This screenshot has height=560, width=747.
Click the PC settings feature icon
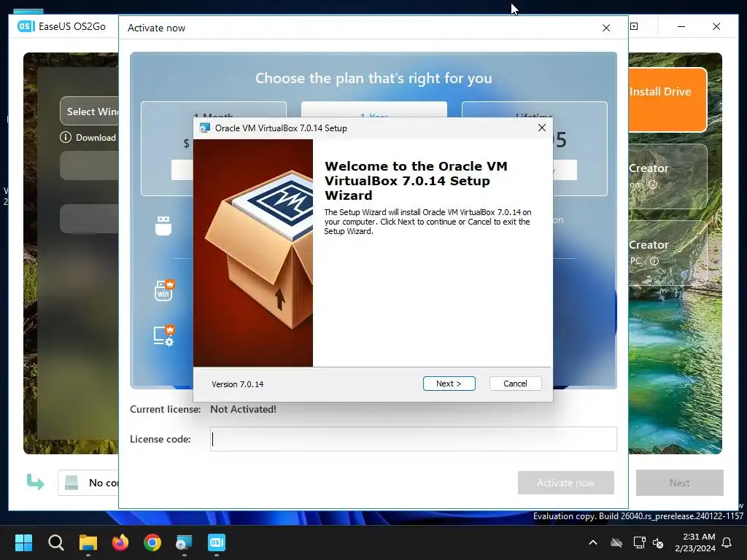[164, 335]
